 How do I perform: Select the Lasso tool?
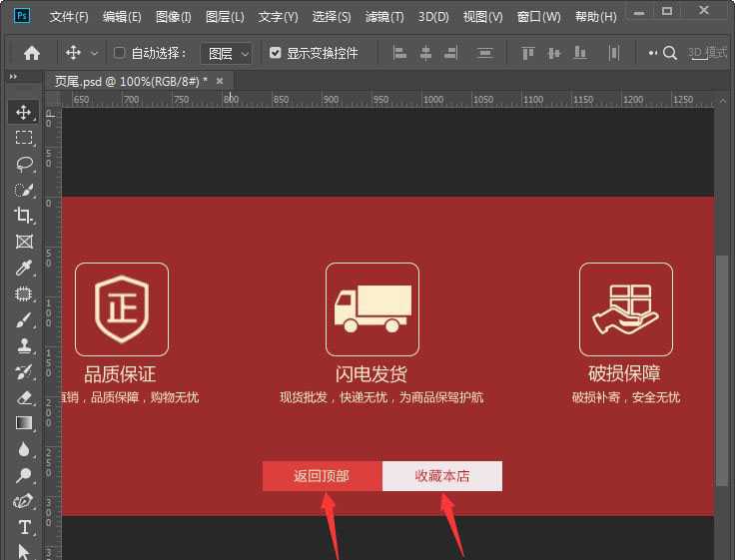pos(24,164)
